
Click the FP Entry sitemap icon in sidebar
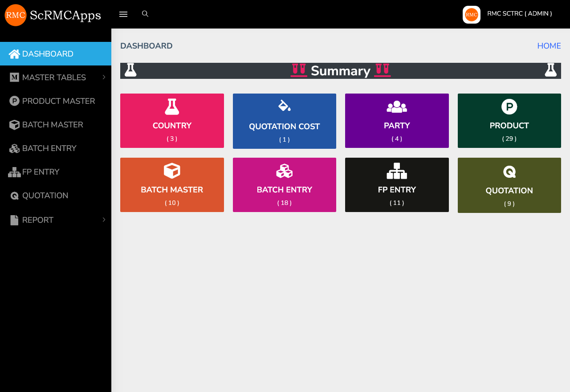click(x=14, y=172)
